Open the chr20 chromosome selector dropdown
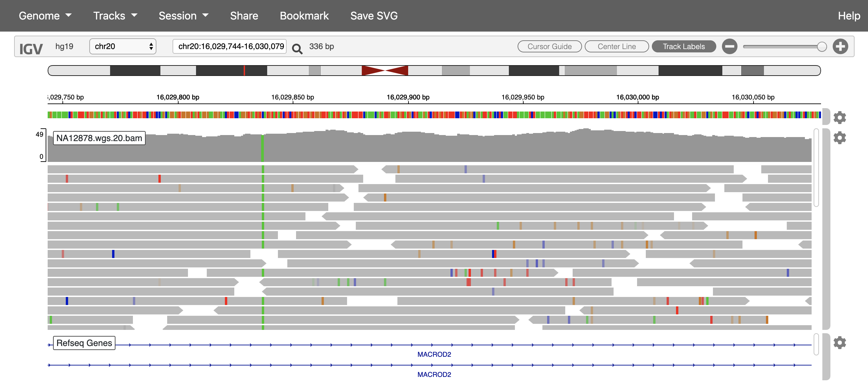Image resolution: width=868 pixels, height=389 pixels. (122, 46)
